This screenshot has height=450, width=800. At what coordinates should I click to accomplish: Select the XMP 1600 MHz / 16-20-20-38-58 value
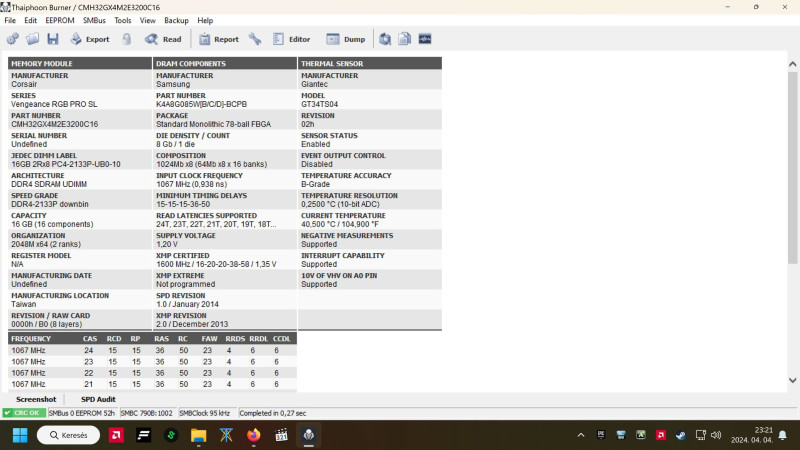point(216,264)
